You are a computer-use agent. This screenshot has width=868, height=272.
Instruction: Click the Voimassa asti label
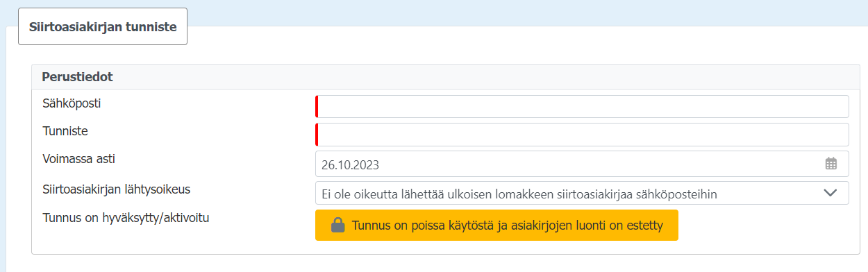tap(78, 158)
